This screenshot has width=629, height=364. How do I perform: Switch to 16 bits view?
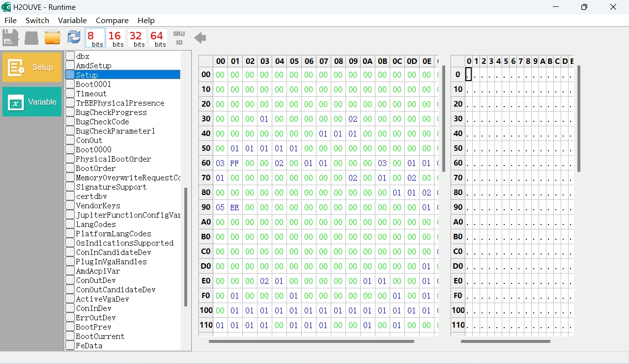[x=115, y=38]
